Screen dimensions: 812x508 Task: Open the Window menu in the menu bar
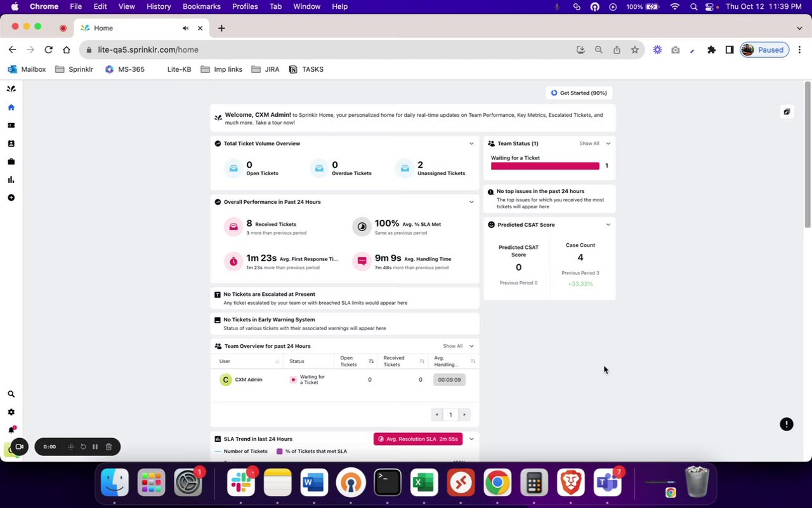(306, 6)
